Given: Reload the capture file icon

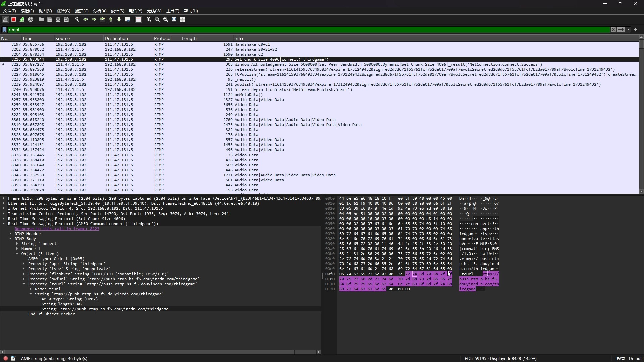Looking at the screenshot, I should [66, 20].
